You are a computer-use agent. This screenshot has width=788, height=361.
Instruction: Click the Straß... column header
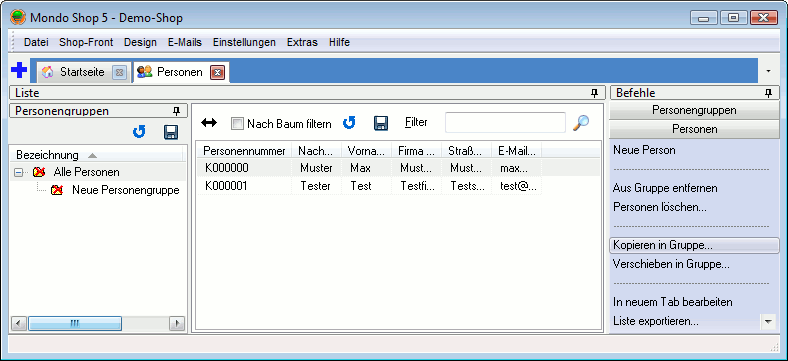pyautogui.click(x=466, y=150)
